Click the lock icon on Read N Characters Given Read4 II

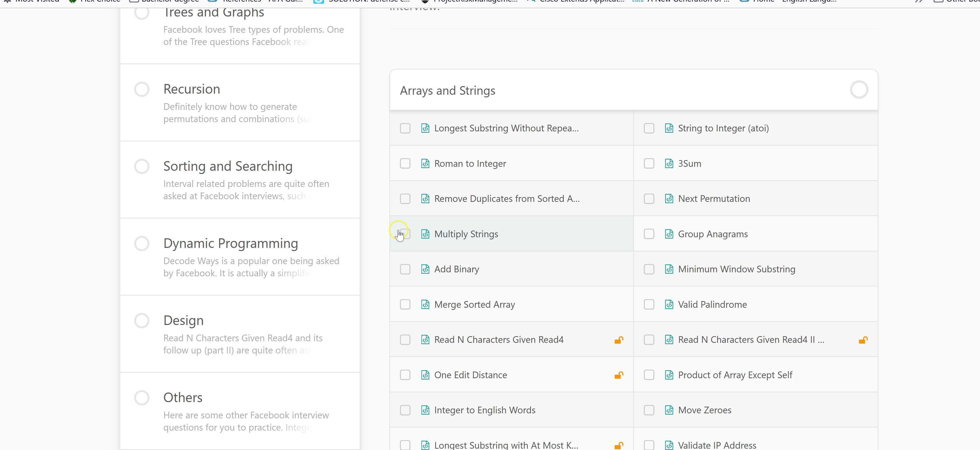pyautogui.click(x=863, y=340)
